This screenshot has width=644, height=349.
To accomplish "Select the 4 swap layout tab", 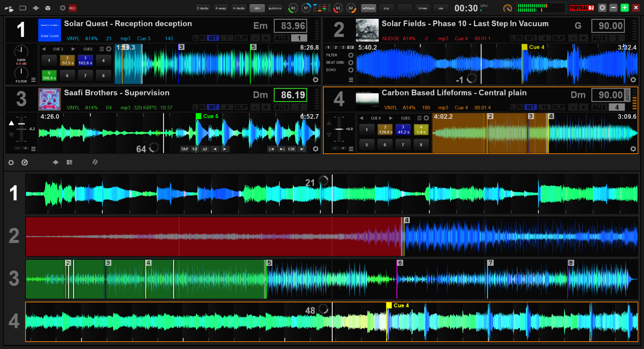I will pos(220,8).
